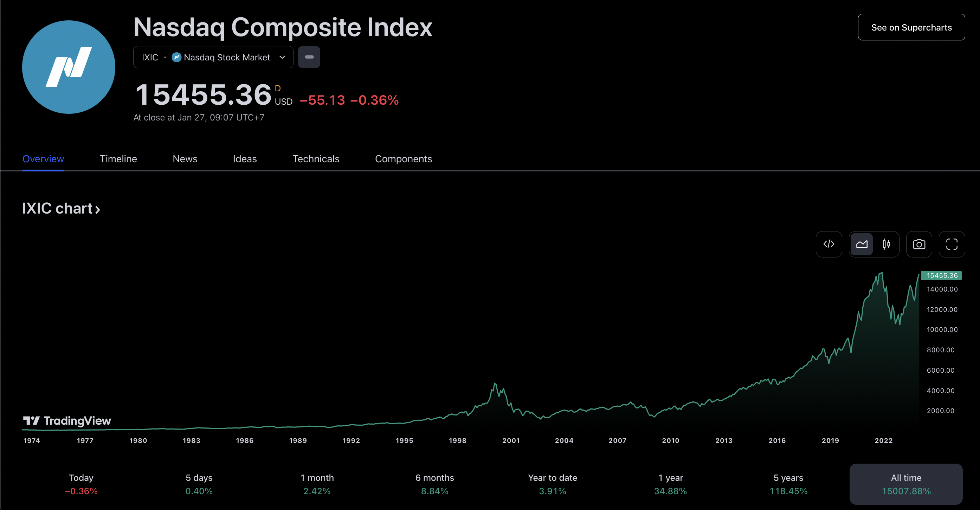The height and width of the screenshot is (510, 980).
Task: Click the Nasdaq Composite Index title
Action: [283, 27]
